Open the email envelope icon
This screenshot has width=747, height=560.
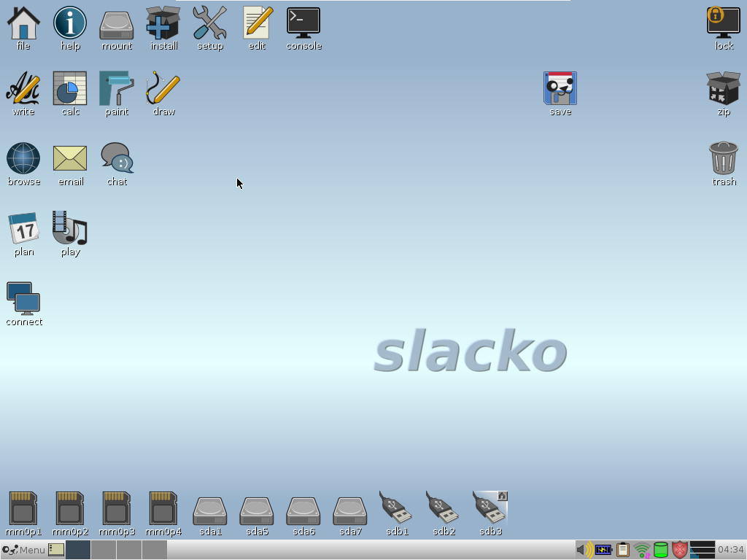tap(70, 158)
